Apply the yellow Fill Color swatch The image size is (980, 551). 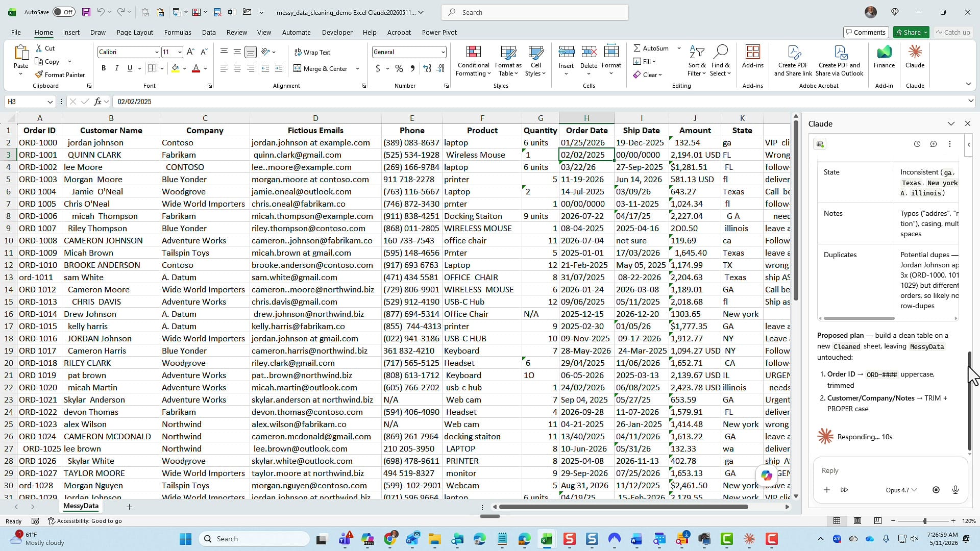[x=176, y=68]
